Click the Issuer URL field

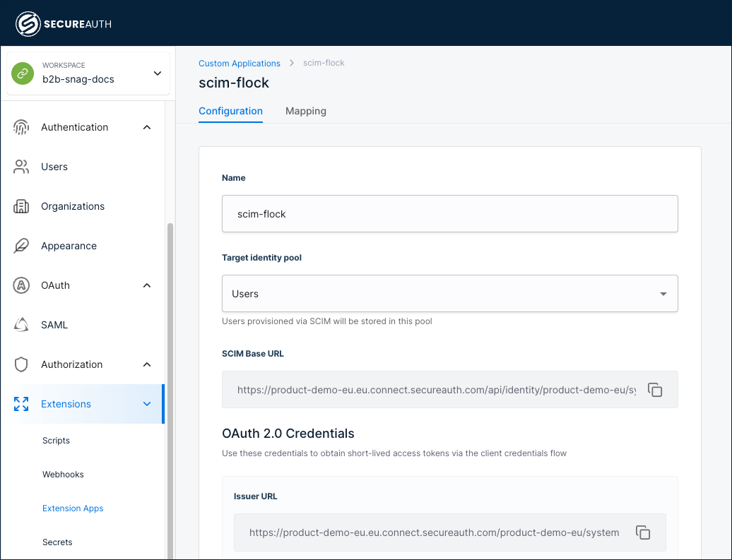click(449, 532)
